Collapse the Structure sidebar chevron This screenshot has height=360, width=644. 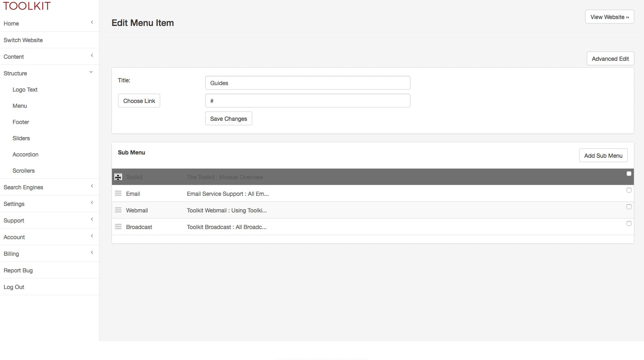click(x=91, y=72)
